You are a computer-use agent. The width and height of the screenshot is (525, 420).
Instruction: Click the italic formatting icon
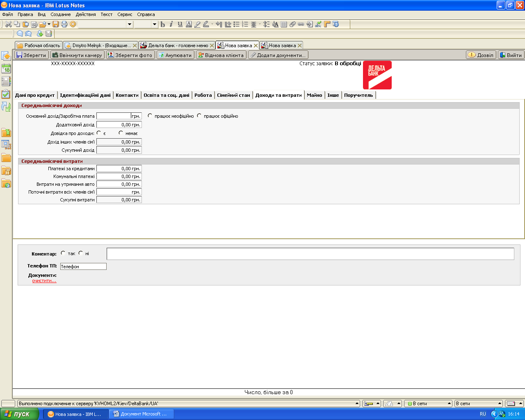[x=171, y=24]
